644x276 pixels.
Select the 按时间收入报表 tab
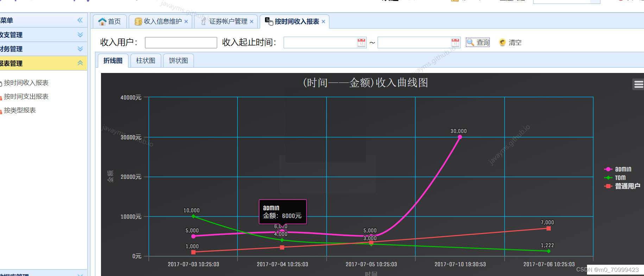[295, 22]
